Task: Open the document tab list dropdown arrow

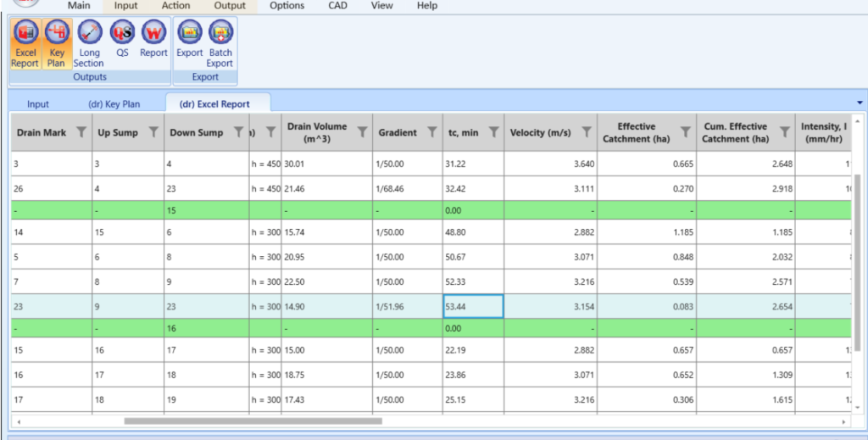Action: (x=860, y=103)
